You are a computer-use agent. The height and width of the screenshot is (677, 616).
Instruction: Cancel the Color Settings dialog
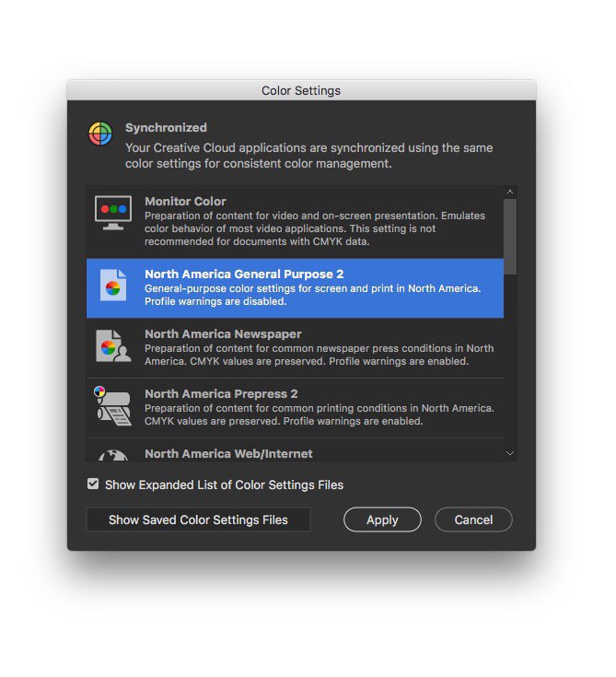(x=473, y=519)
